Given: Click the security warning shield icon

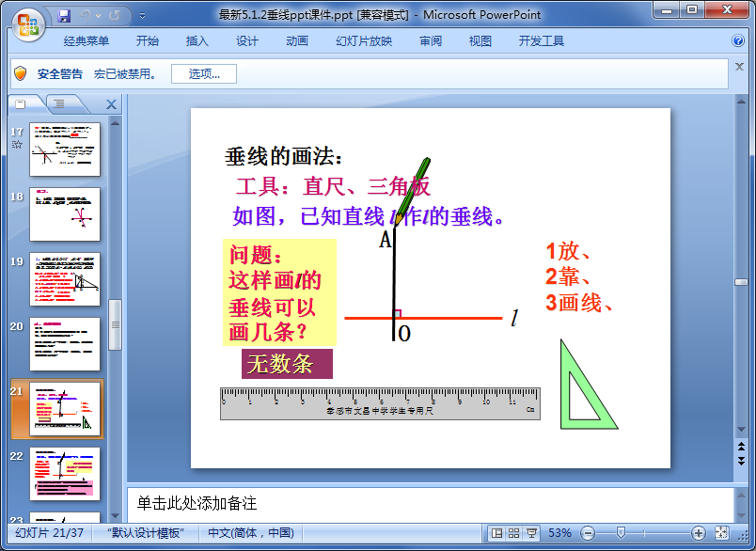Looking at the screenshot, I should [x=21, y=73].
